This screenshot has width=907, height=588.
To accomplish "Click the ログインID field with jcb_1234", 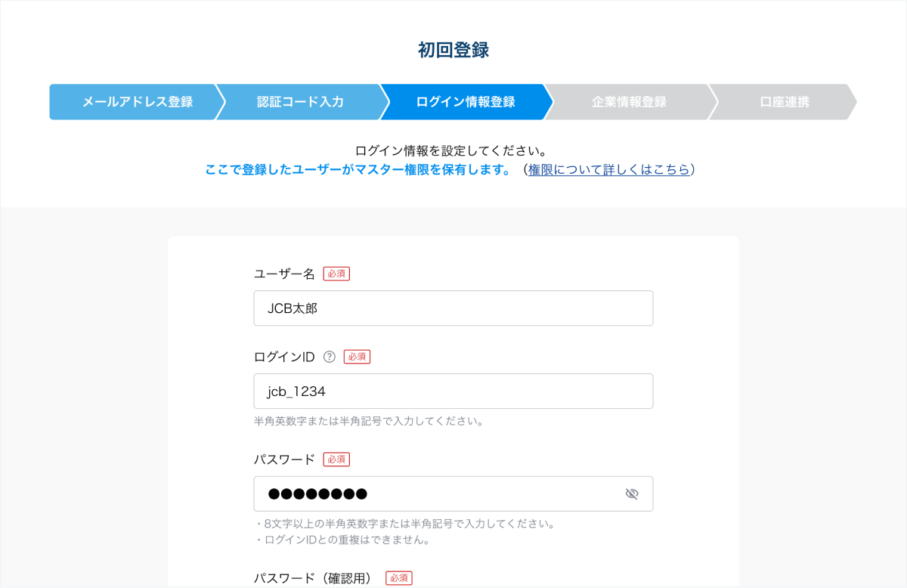I will coord(453,391).
